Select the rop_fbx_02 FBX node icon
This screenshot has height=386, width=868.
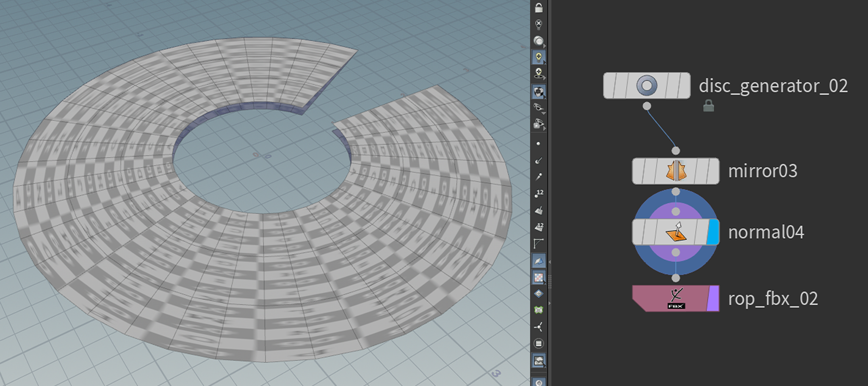click(676, 299)
